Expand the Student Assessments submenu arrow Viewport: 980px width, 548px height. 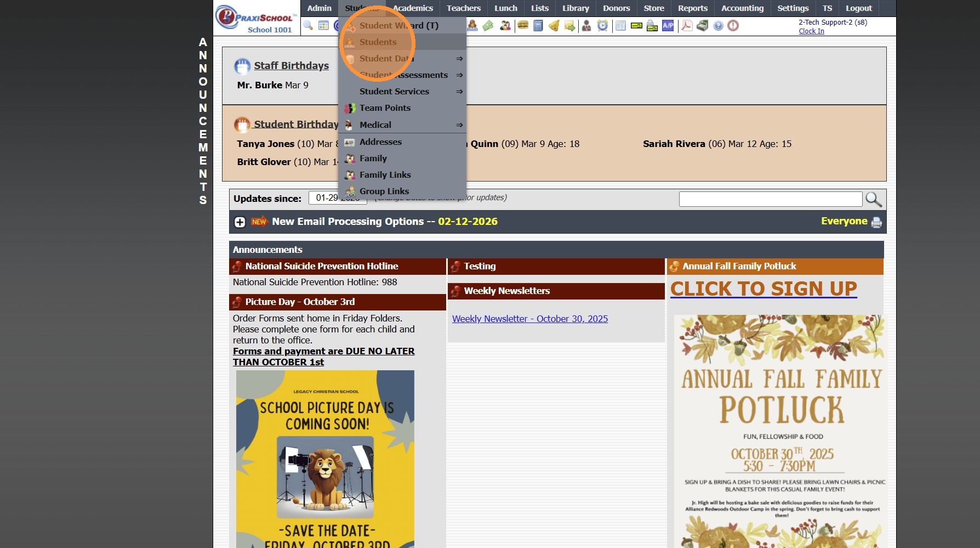pos(459,75)
